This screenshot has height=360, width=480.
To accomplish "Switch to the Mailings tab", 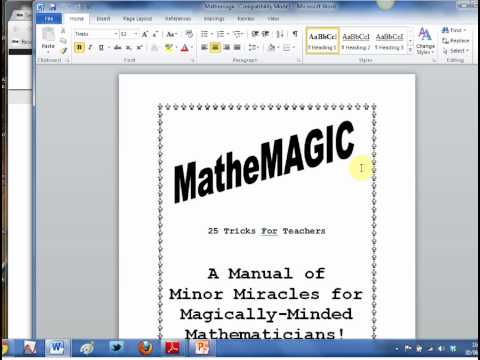I will (x=214, y=19).
